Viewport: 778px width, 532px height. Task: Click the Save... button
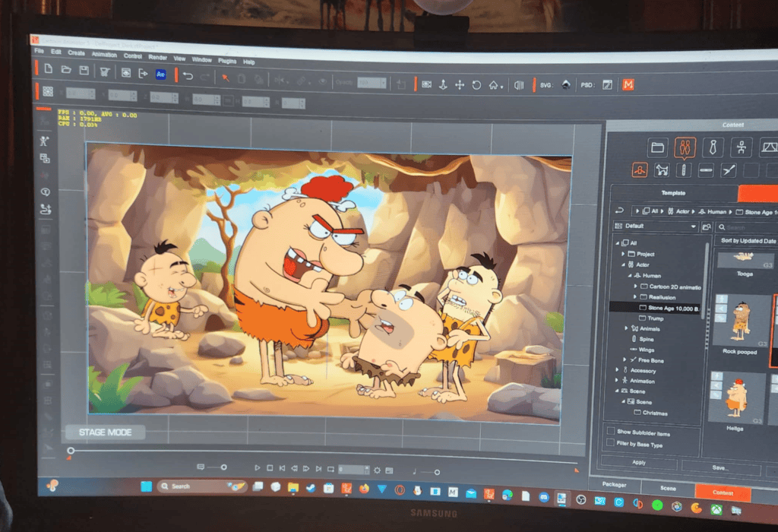(720, 467)
